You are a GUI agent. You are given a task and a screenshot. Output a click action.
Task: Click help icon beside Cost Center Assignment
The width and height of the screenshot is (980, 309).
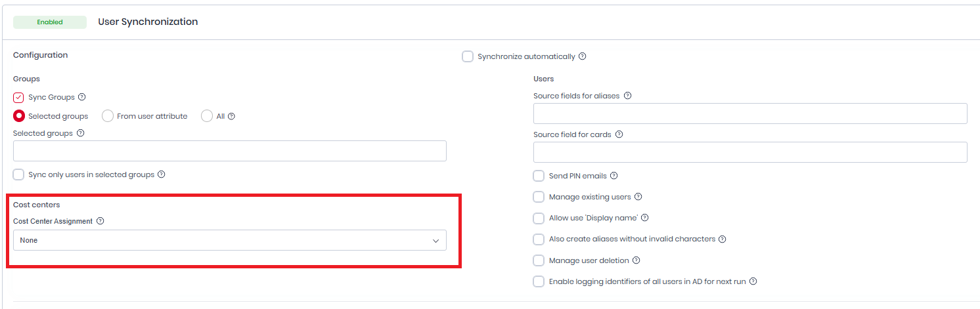pos(100,221)
